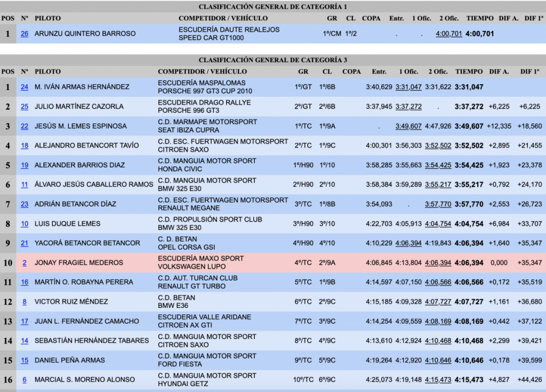
Task: Click car number 19 of Alexander Barrios
Action: [x=25, y=165]
